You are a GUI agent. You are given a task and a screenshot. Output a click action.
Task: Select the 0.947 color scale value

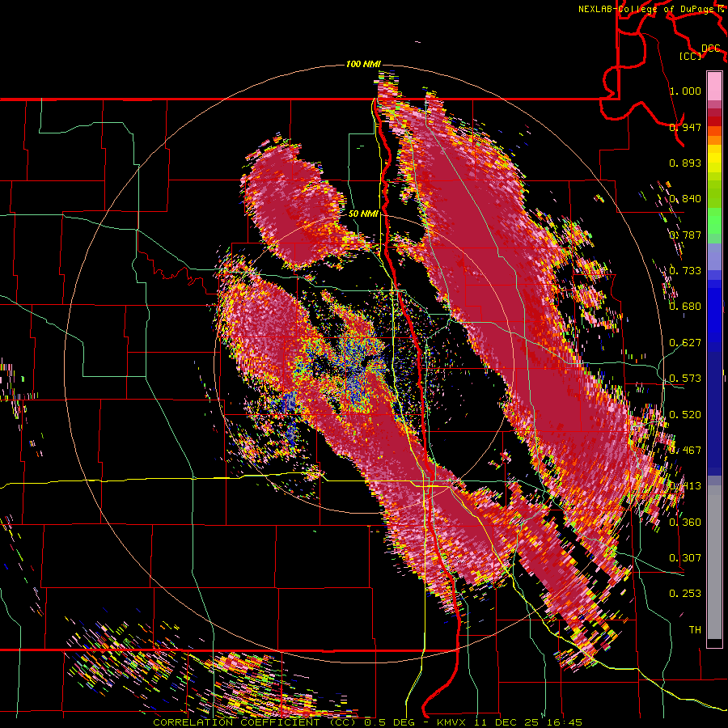click(685, 127)
